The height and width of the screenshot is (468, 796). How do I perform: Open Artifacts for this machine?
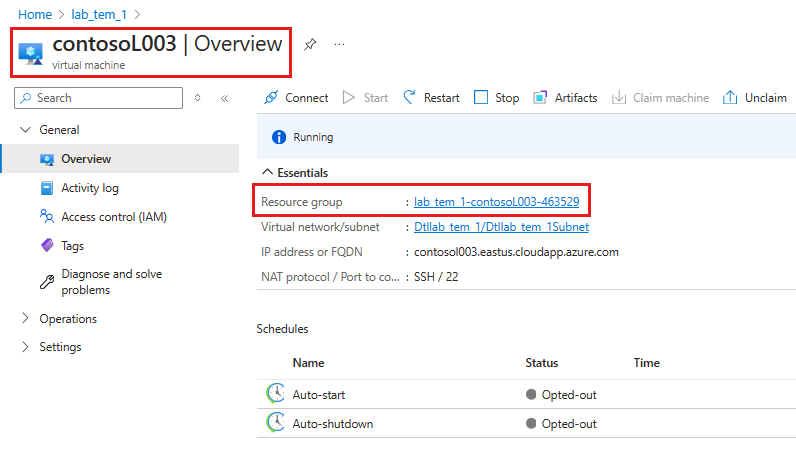pos(565,98)
